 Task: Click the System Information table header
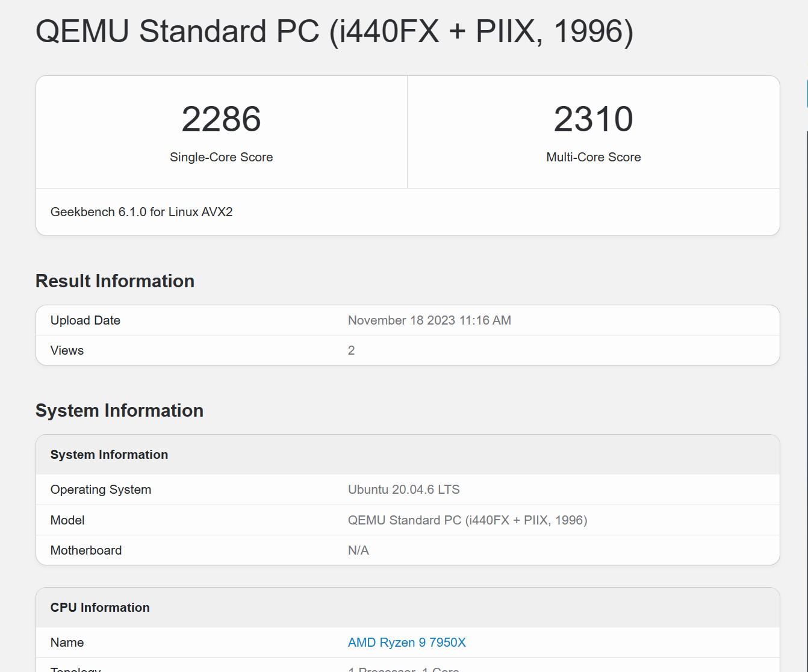[109, 455]
